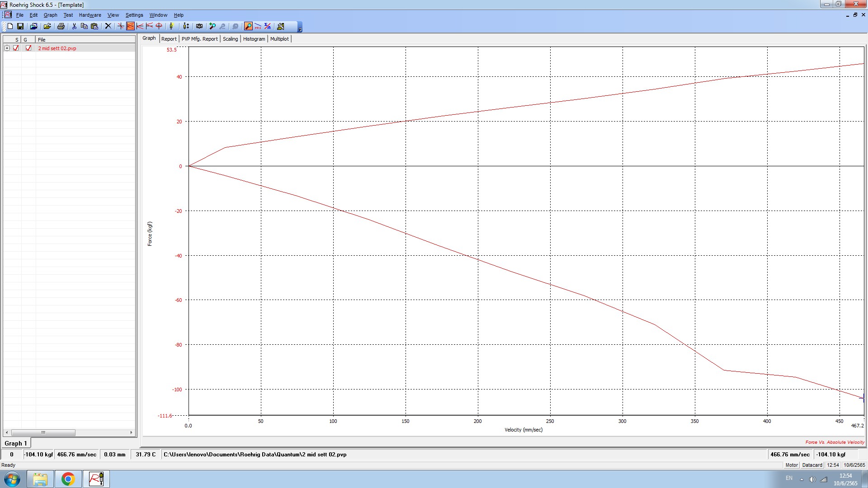Image resolution: width=868 pixels, height=488 pixels.
Task: Click the Paste clipboard icon
Action: point(94,26)
